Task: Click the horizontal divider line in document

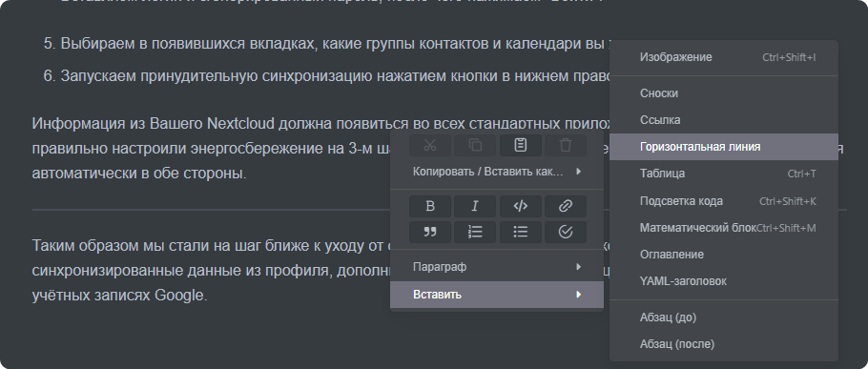Action: pyautogui.click(x=211, y=210)
